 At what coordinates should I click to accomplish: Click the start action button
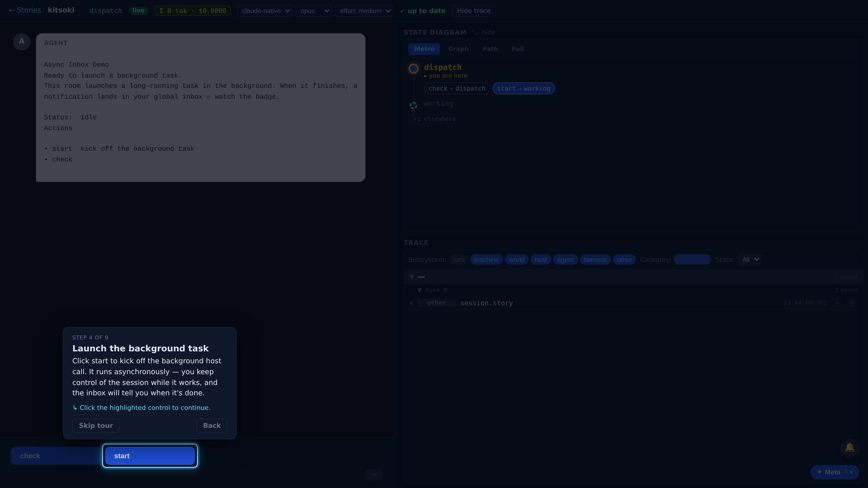click(150, 456)
